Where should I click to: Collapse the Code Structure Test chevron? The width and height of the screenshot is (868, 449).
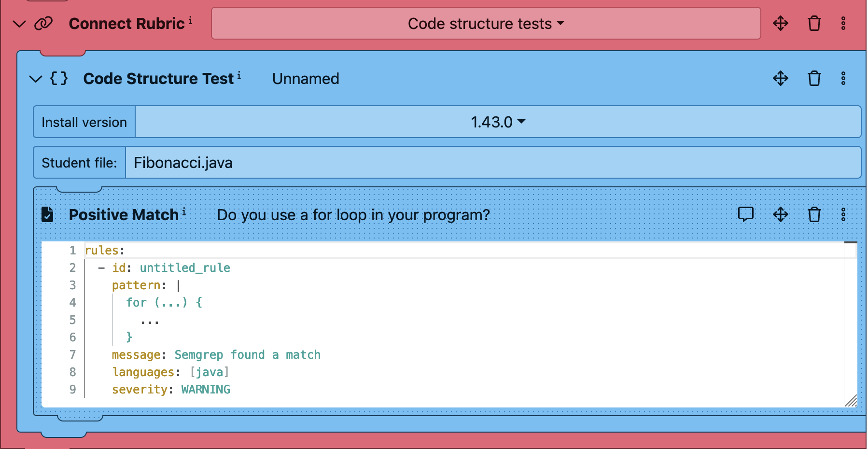coord(36,79)
